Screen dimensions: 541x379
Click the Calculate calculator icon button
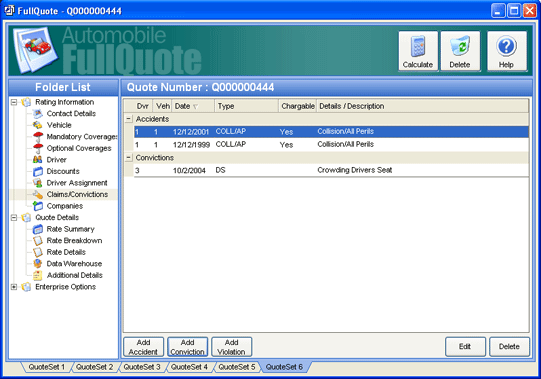[418, 51]
